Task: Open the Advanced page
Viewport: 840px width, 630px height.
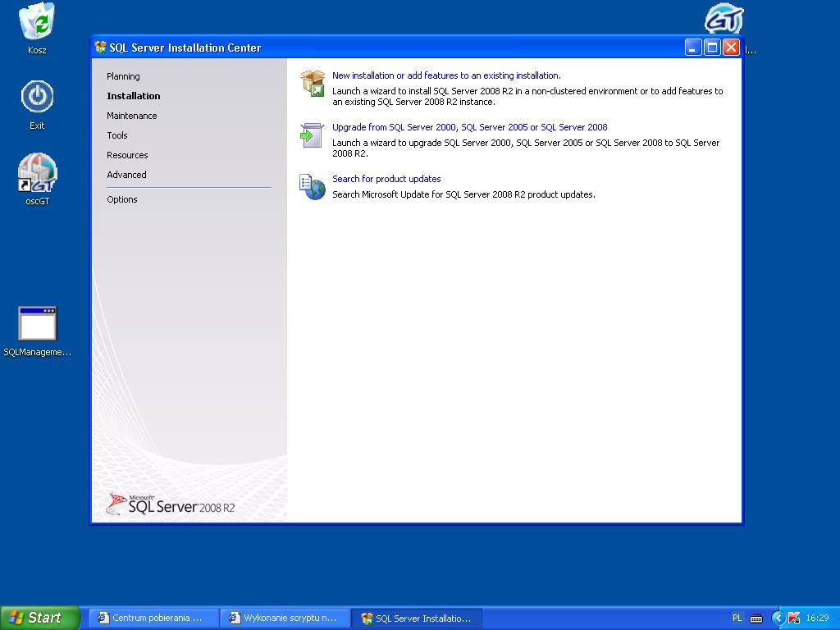Action: pos(126,175)
